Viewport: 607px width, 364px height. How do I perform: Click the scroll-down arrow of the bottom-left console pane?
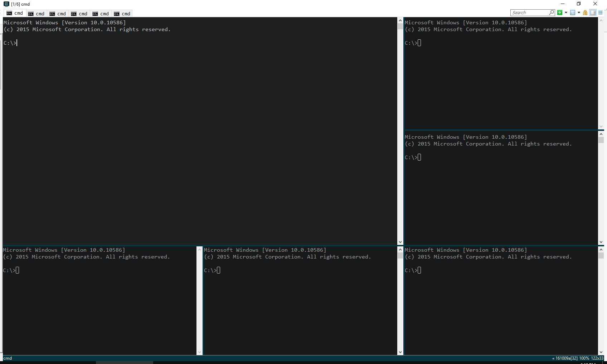(199, 352)
